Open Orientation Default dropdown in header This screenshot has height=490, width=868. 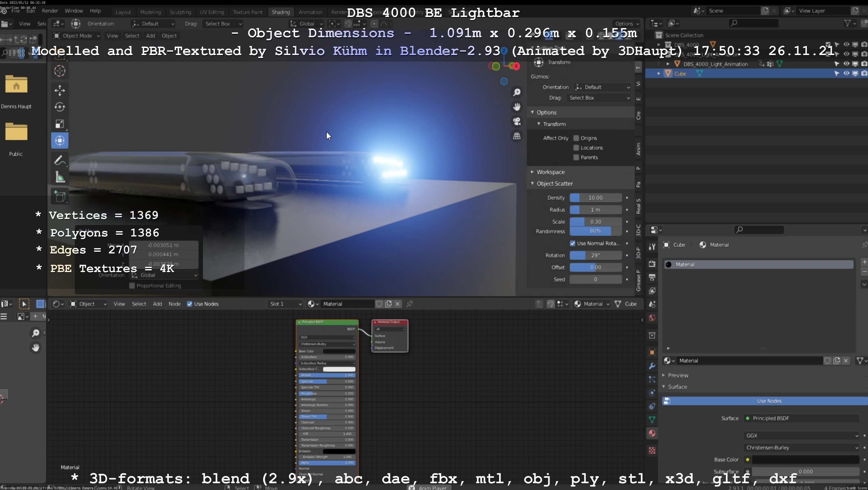tap(153, 23)
